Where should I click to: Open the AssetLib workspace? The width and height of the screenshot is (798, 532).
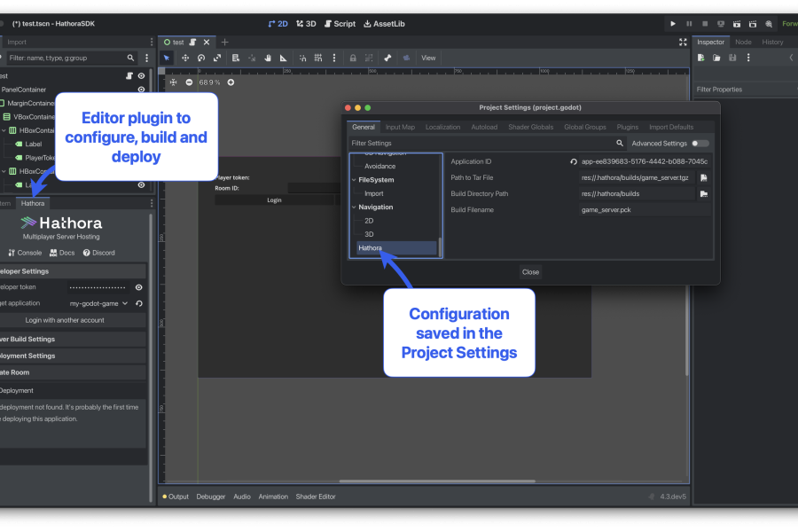pyautogui.click(x=384, y=24)
